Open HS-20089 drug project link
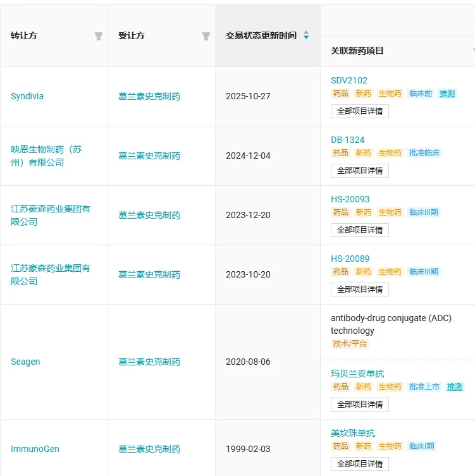This screenshot has height=476, width=475. tap(350, 259)
